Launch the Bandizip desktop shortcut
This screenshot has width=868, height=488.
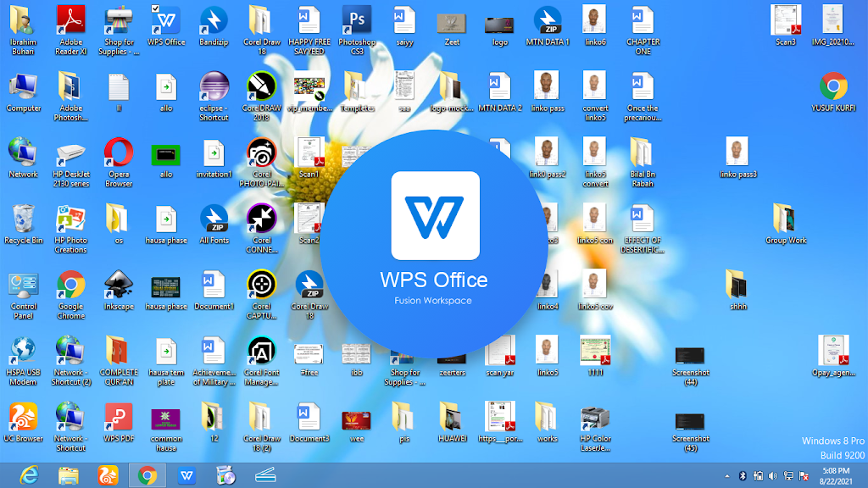pos(214,21)
